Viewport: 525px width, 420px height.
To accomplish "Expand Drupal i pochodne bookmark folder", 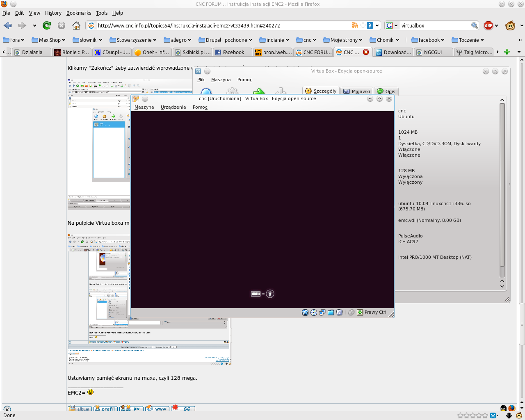I will 225,40.
